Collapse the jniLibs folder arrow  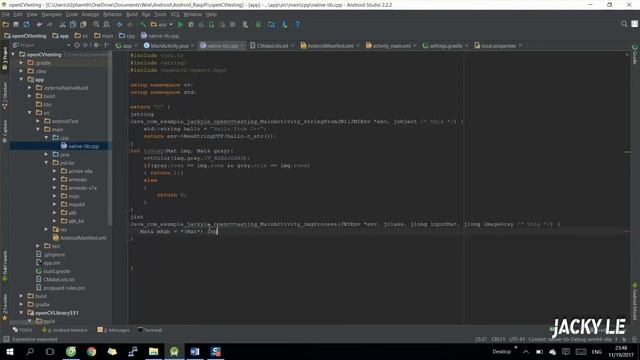click(x=46, y=163)
